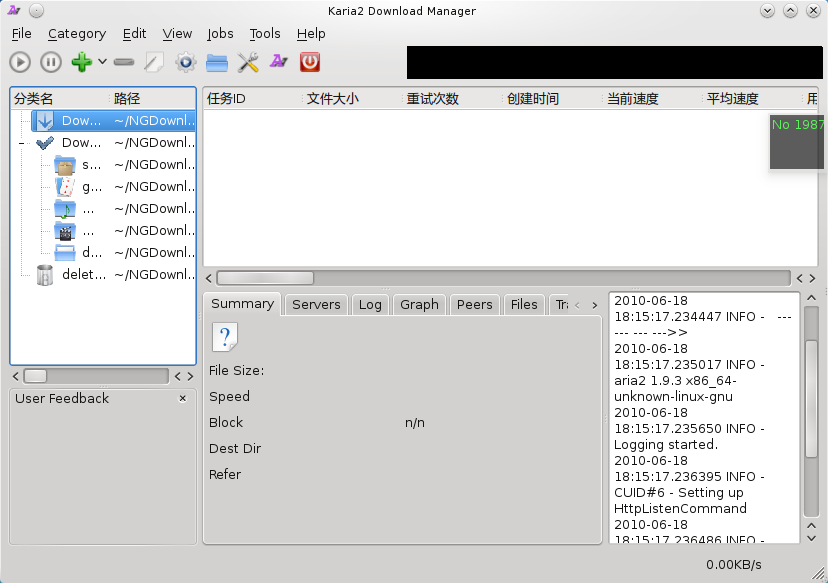Sort tasks by 任务ID column header
Screen dimensions: 828x583
pyautogui.click(x=253, y=99)
